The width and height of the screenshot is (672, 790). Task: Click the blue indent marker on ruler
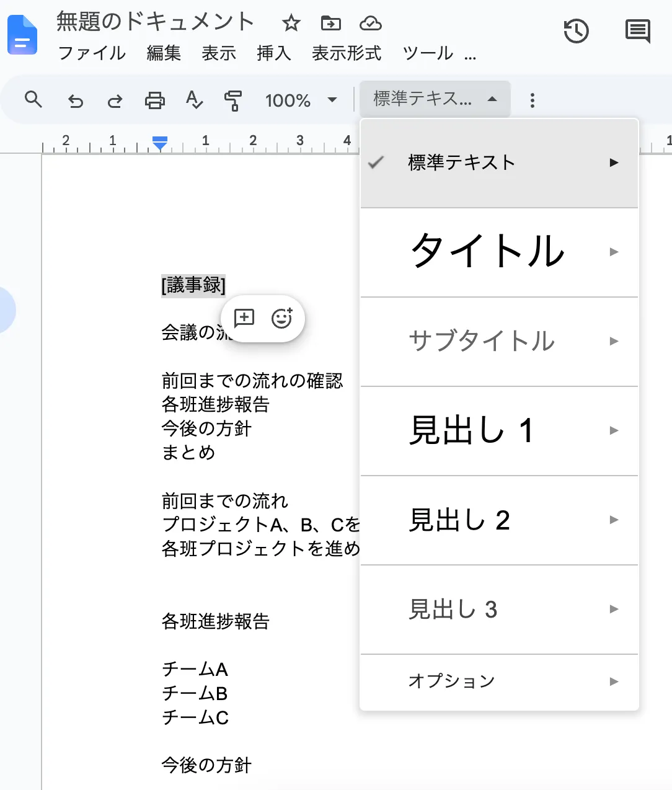[160, 143]
